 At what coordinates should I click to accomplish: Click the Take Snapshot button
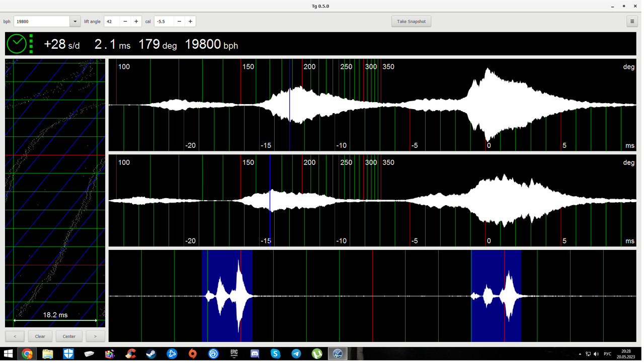(411, 22)
